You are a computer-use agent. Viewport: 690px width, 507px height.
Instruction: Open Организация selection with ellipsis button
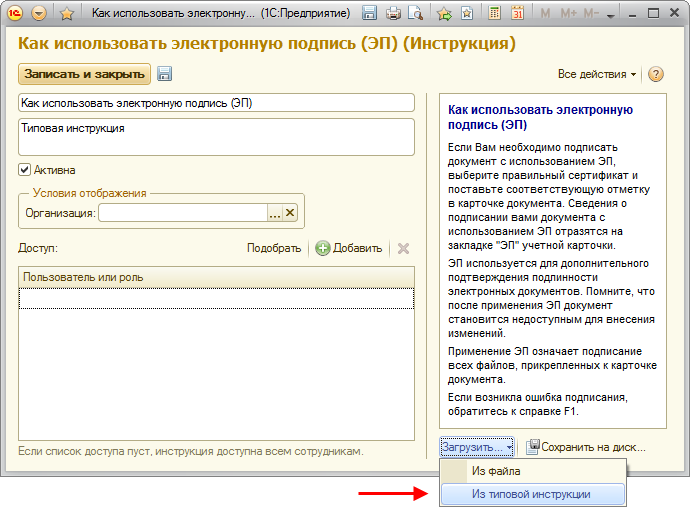[x=274, y=212]
